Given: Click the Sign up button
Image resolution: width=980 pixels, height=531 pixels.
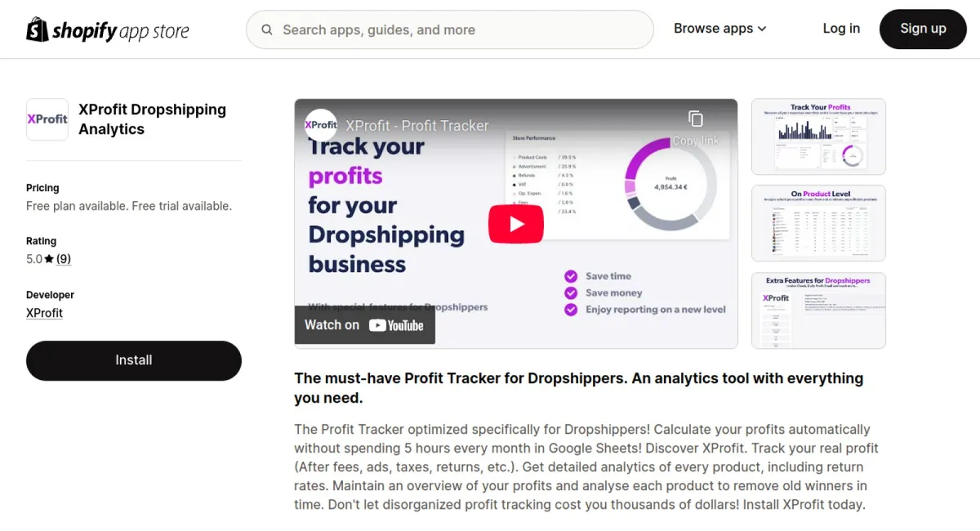Looking at the screenshot, I should click(x=923, y=28).
